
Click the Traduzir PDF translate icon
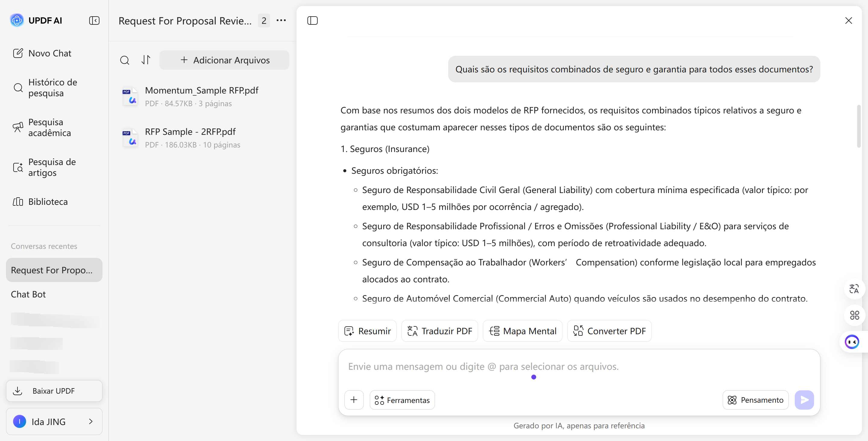click(x=412, y=331)
